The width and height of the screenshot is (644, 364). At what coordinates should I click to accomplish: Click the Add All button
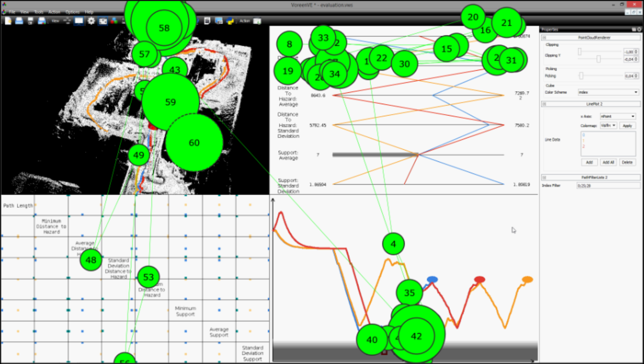[x=608, y=162]
